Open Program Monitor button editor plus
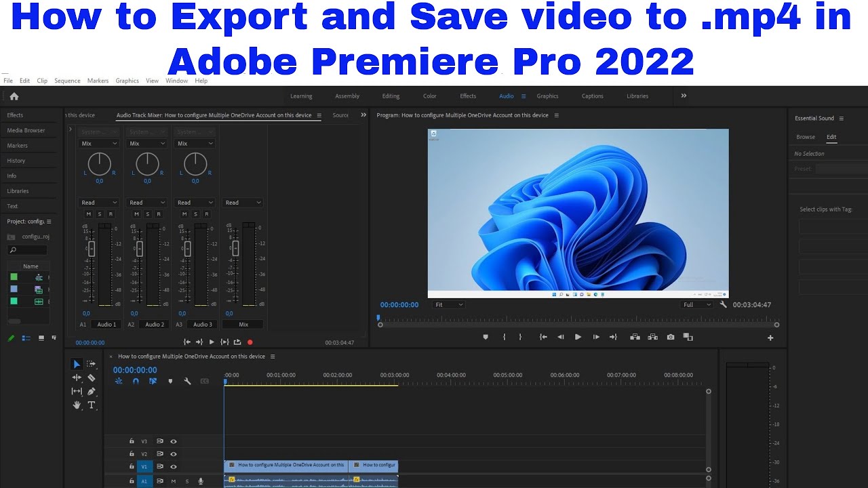 click(x=770, y=338)
